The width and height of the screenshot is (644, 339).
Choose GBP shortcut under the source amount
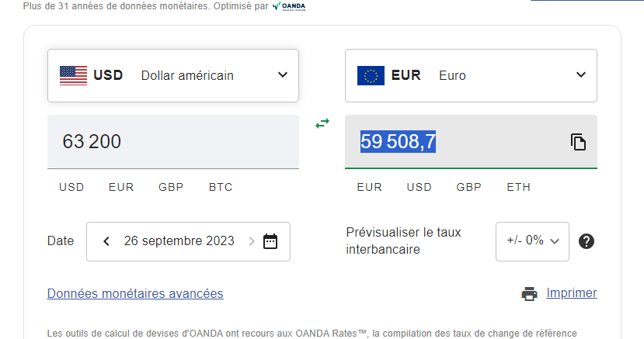pos(171,187)
